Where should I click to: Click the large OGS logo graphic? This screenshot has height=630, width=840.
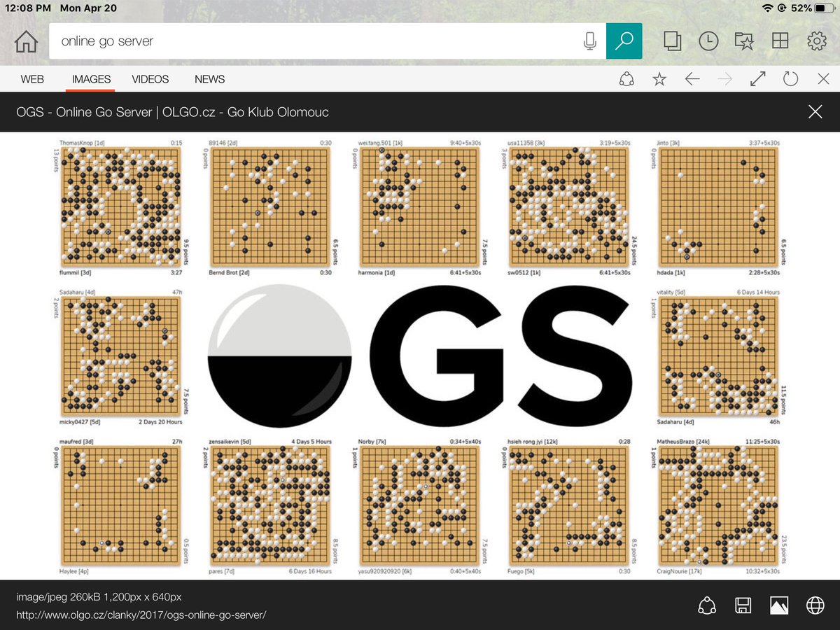click(420, 357)
